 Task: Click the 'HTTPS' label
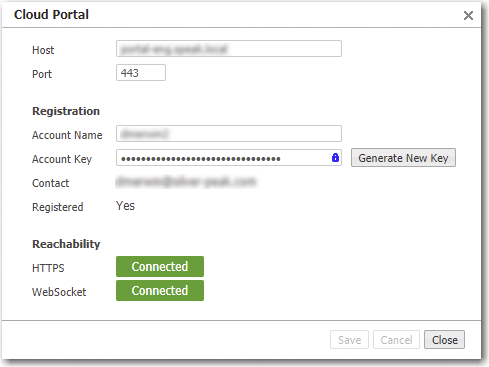(48, 268)
